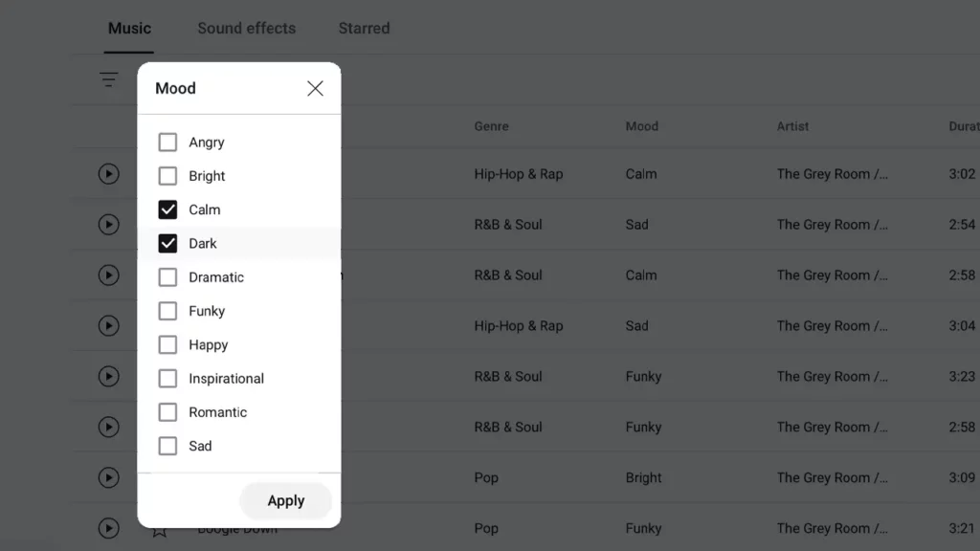The width and height of the screenshot is (980, 551).
Task: Click the Funky mood cell of 3:23 track
Action: (643, 377)
